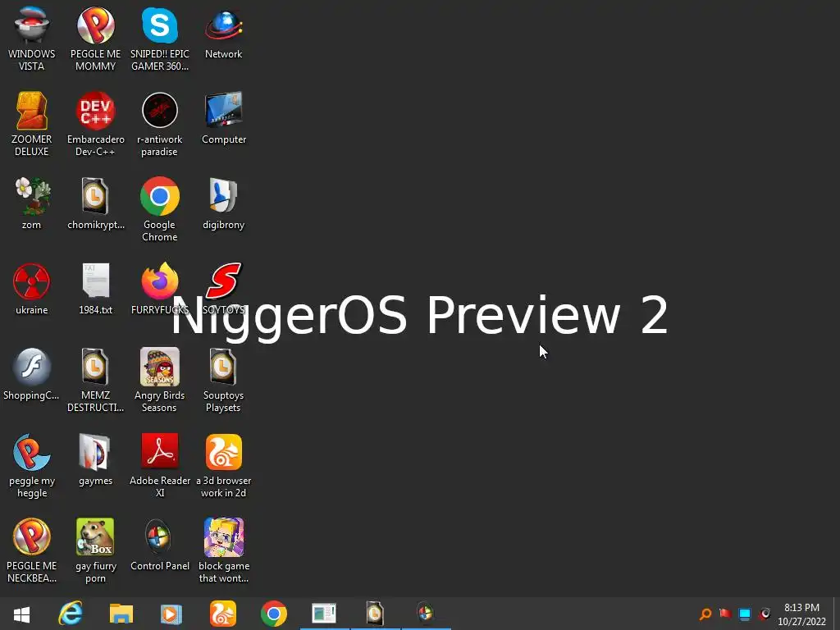This screenshot has width=840, height=630.
Task: Click the Show desktop strip by clock
Action: [836, 614]
